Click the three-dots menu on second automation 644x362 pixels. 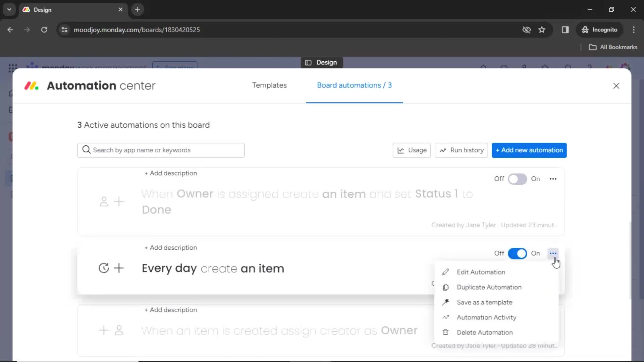tap(553, 253)
